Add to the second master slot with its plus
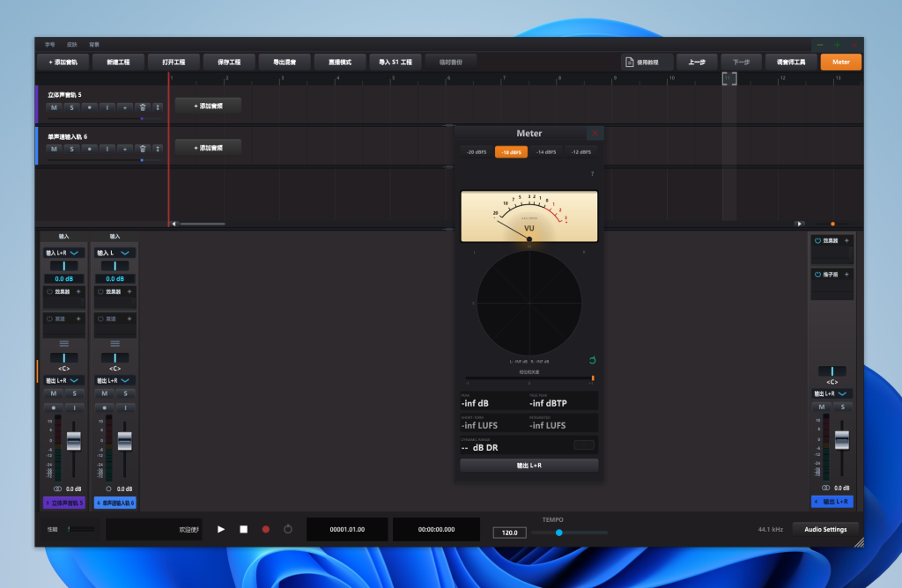The image size is (902, 588). point(847,274)
